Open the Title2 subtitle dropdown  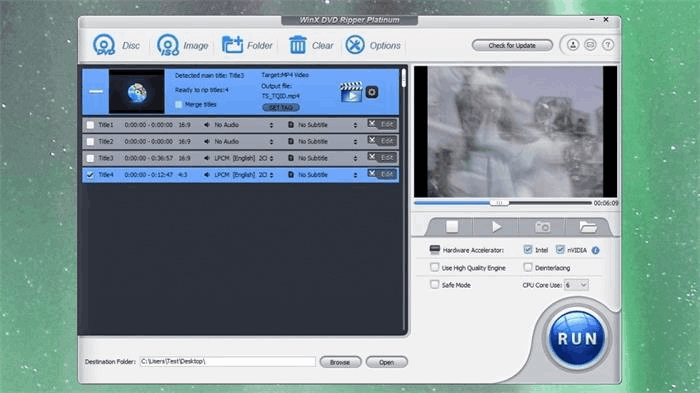click(x=355, y=142)
